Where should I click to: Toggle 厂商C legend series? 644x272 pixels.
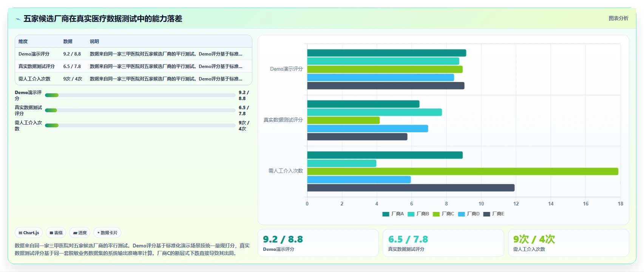[443, 214]
